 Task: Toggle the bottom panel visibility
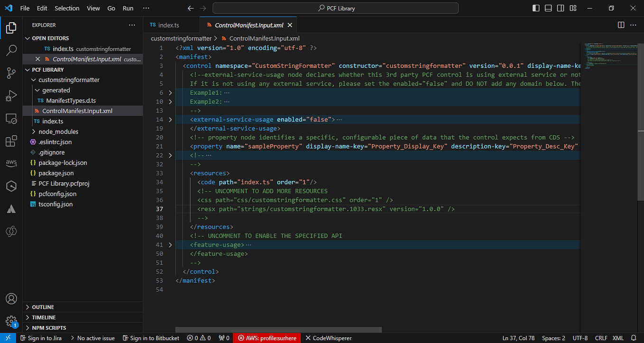coord(548,8)
